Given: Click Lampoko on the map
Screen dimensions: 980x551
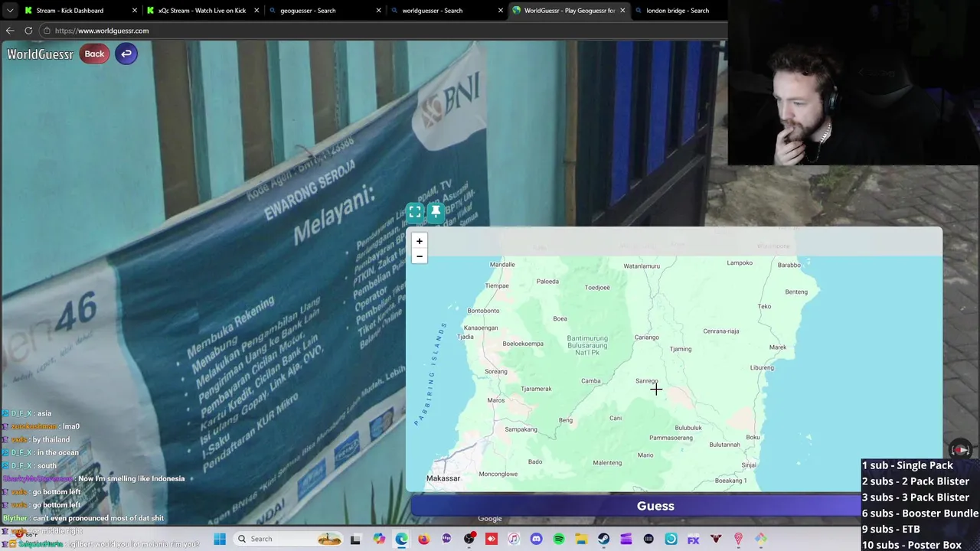Looking at the screenshot, I should (740, 263).
